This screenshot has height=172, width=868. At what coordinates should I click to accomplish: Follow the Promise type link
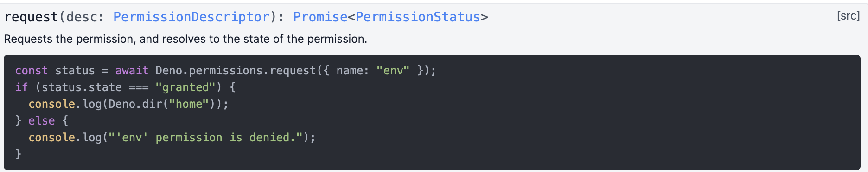point(320,17)
